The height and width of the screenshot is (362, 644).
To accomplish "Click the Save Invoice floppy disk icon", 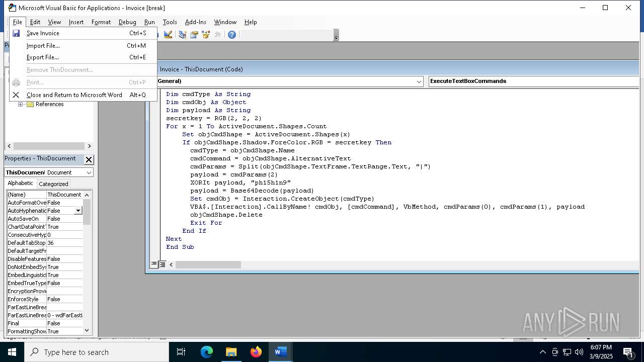I will tap(16, 33).
